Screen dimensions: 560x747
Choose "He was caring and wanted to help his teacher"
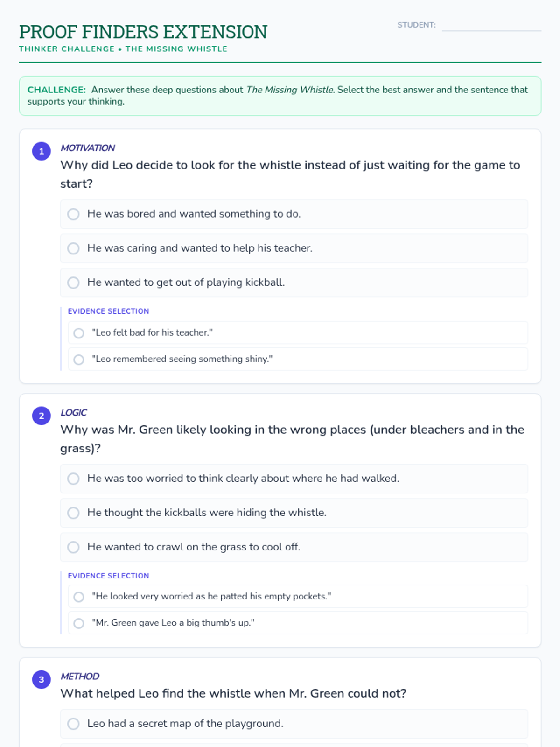click(73, 248)
